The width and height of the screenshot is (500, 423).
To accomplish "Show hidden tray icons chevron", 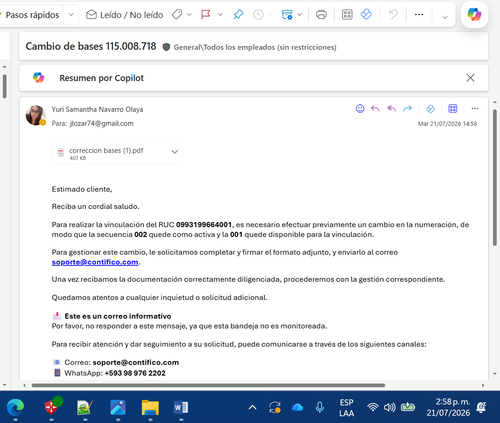I will point(252,407).
